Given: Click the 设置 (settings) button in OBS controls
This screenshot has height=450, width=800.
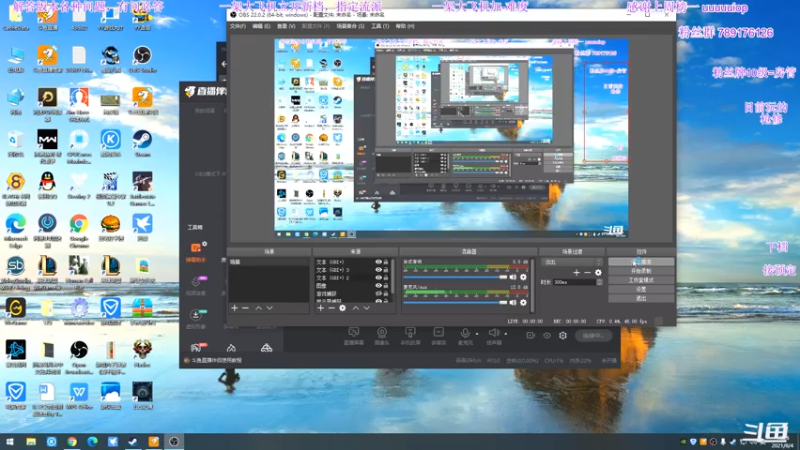Looking at the screenshot, I should coord(641,289).
